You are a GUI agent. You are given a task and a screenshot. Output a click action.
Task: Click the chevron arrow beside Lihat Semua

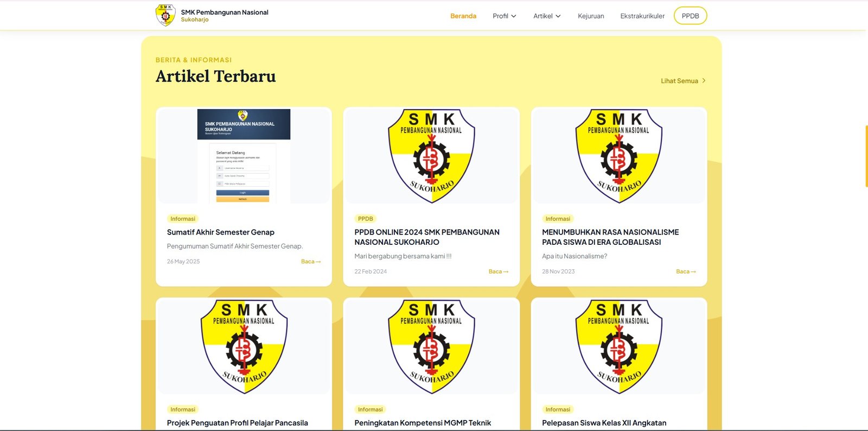tap(704, 81)
